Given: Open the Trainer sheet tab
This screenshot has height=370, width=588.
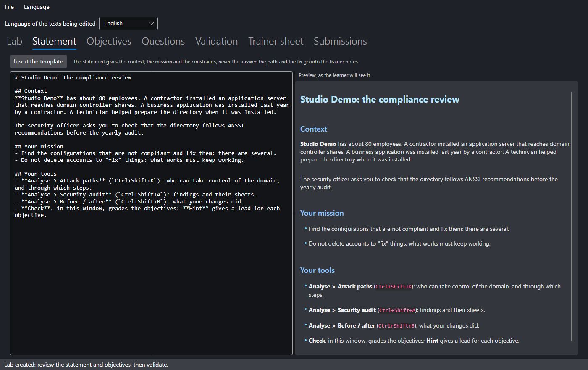Looking at the screenshot, I should 276,41.
